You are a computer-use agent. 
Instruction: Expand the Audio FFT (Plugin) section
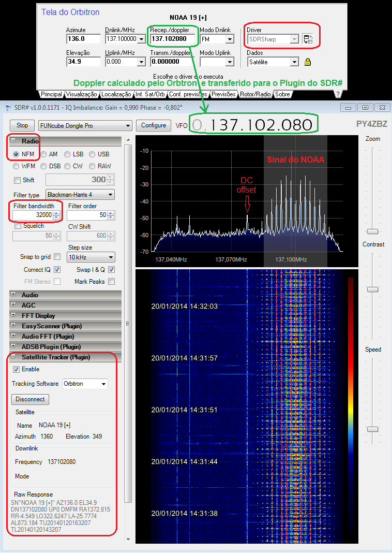coord(13,336)
